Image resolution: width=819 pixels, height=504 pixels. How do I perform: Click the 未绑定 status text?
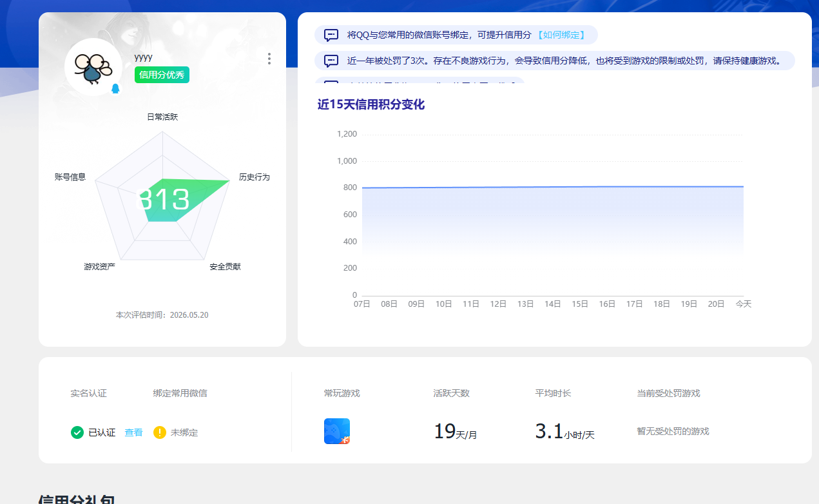184,432
